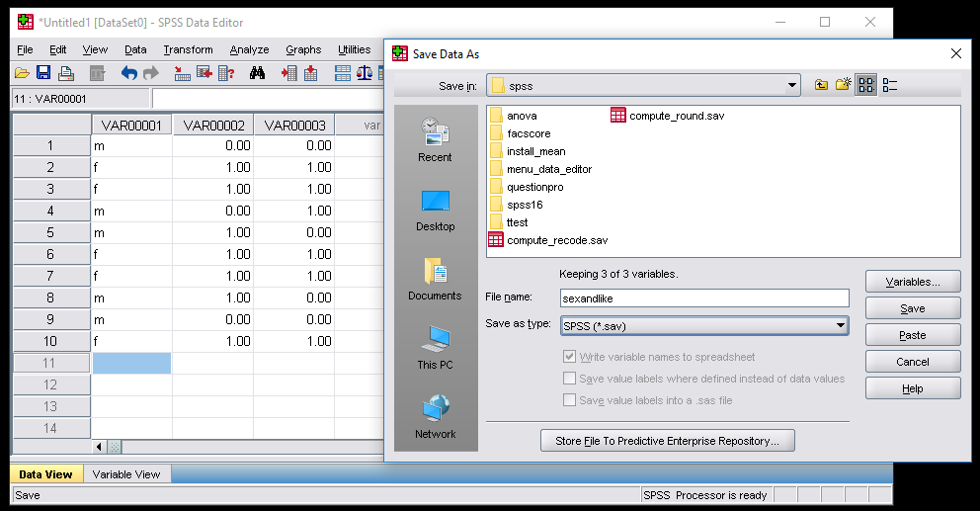
Task: Create a new folder using the toolbar icon
Action: click(843, 86)
